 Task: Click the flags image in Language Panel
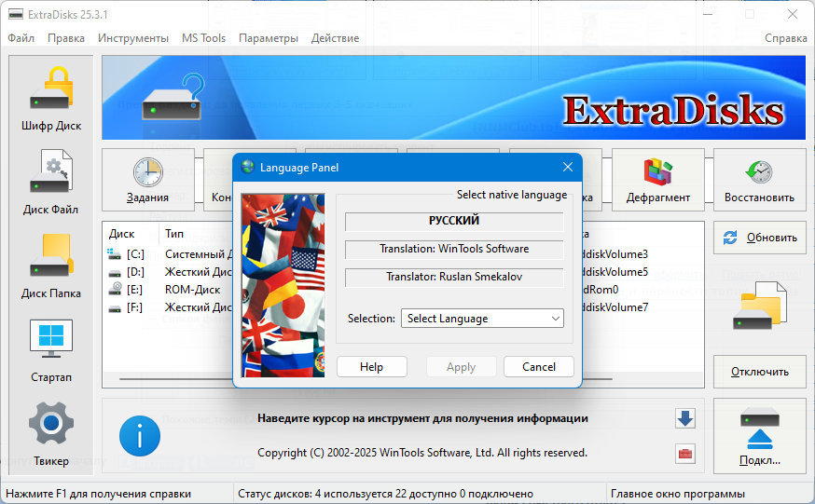(283, 285)
